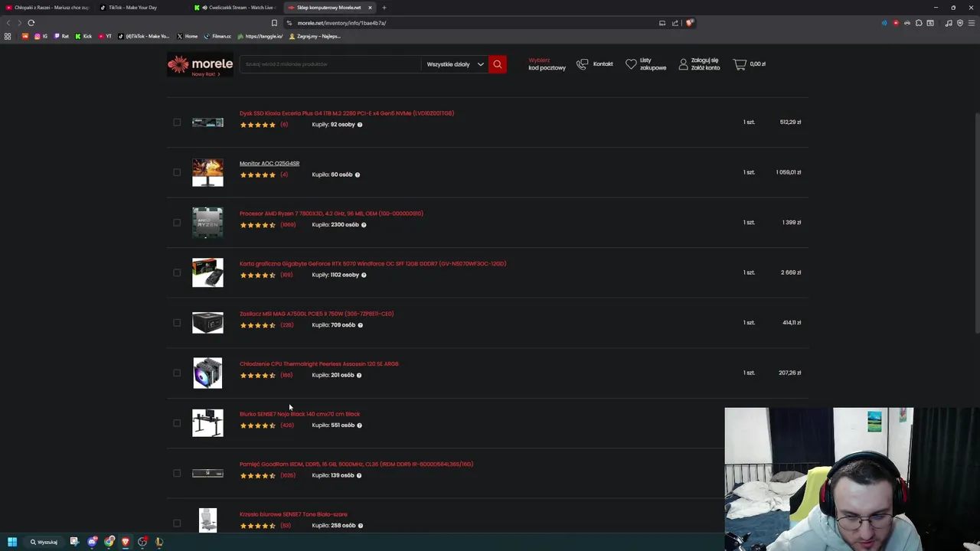The width and height of the screenshot is (980, 551).
Task: Open OBS from the taskbar
Action: pyautogui.click(x=142, y=542)
